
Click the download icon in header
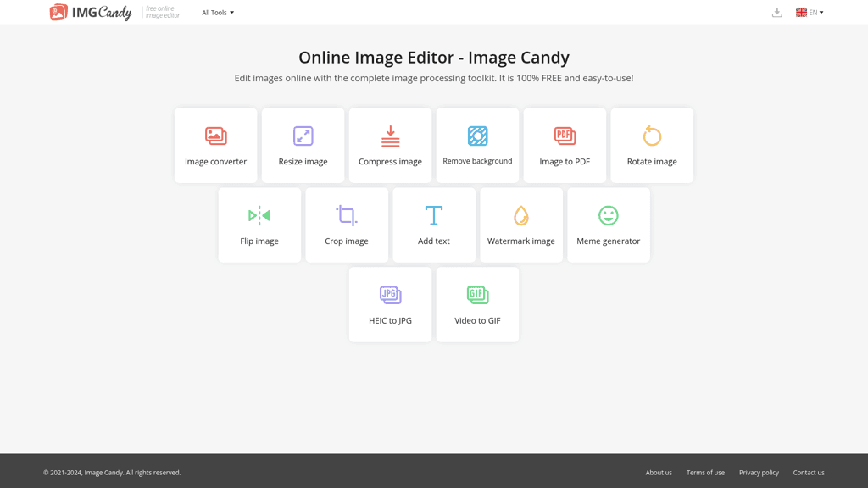click(776, 12)
